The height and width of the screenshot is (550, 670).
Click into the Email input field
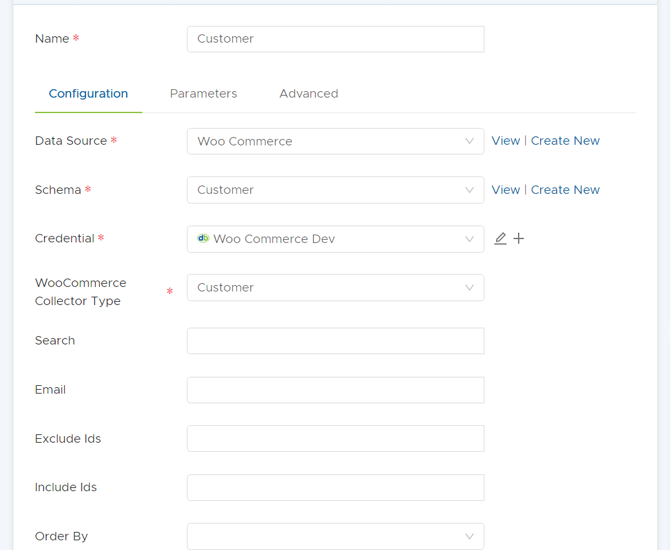tap(335, 390)
